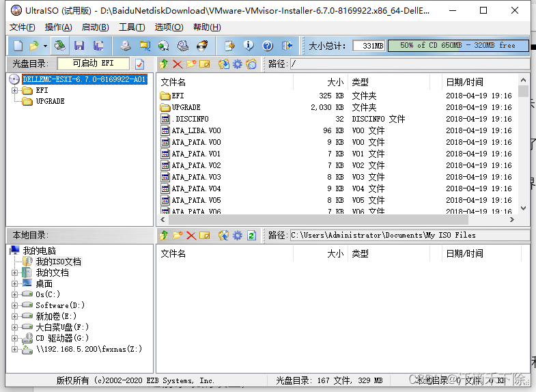Expand the Software(D:) drive node

pyautogui.click(x=15, y=305)
